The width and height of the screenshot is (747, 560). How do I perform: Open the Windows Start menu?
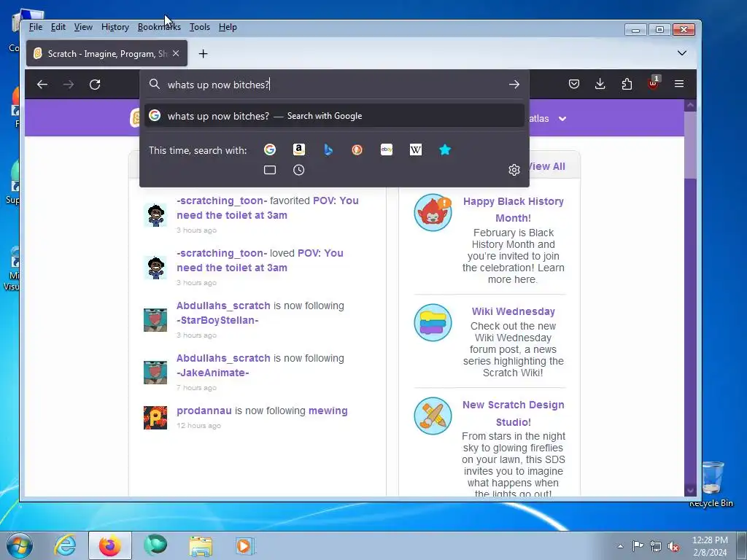click(20, 545)
